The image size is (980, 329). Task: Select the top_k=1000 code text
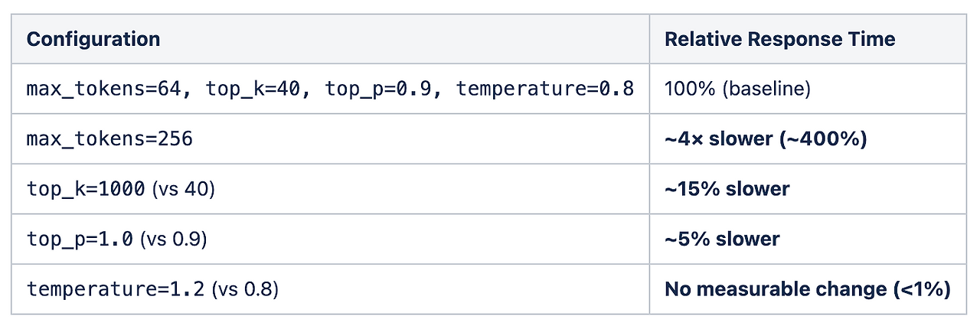[86, 189]
